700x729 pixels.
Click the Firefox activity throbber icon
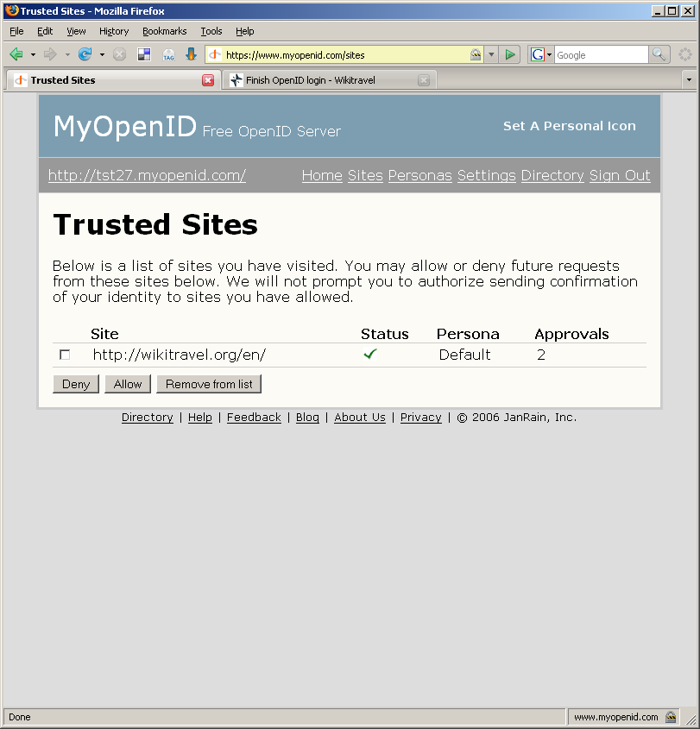(x=685, y=54)
